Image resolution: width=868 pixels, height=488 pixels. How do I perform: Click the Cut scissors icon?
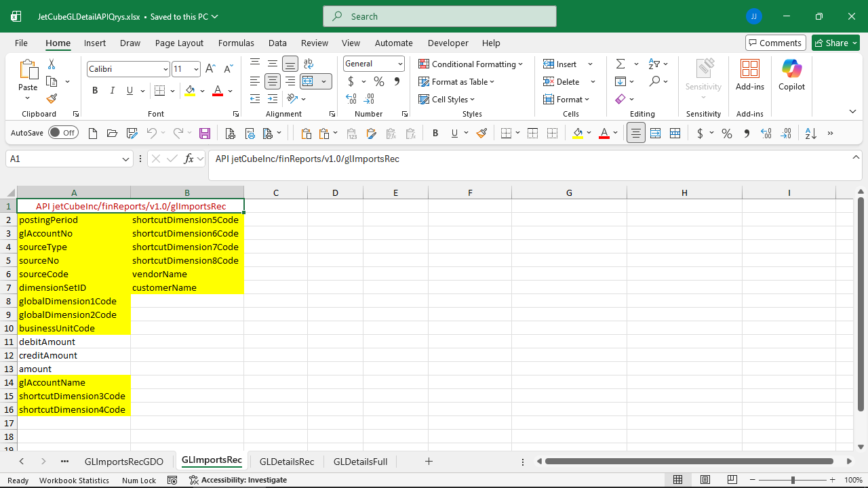pos(52,64)
